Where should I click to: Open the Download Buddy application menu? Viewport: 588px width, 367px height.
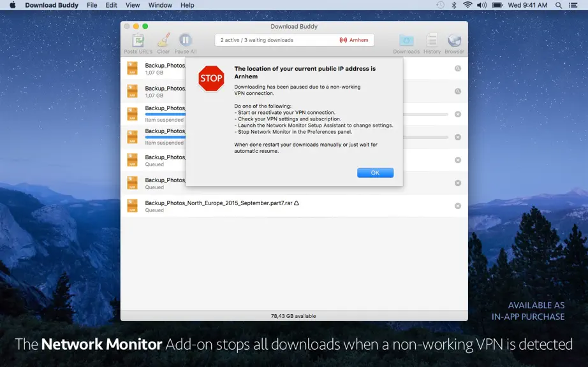[52, 5]
